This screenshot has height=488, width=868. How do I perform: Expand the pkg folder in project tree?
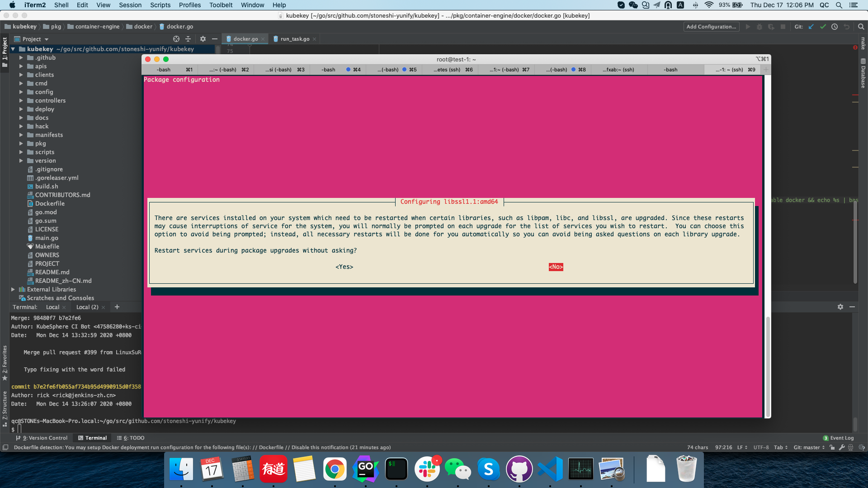point(21,144)
